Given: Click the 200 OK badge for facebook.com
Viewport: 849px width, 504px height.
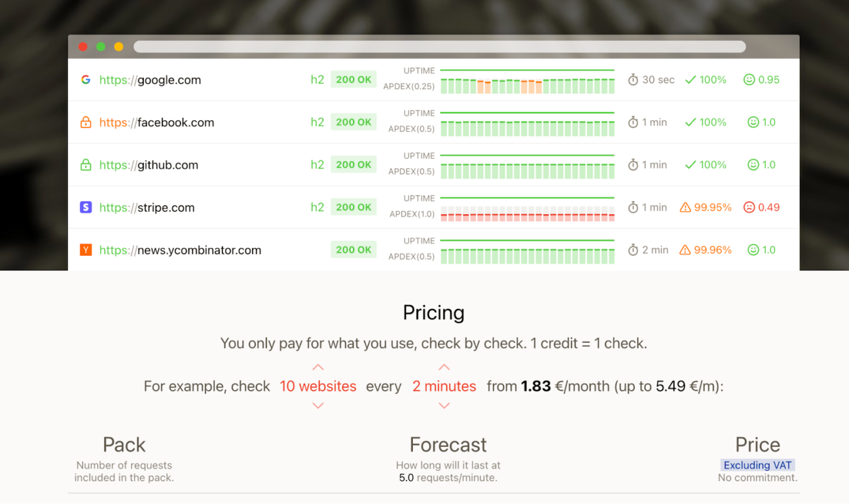Looking at the screenshot, I should (x=354, y=122).
